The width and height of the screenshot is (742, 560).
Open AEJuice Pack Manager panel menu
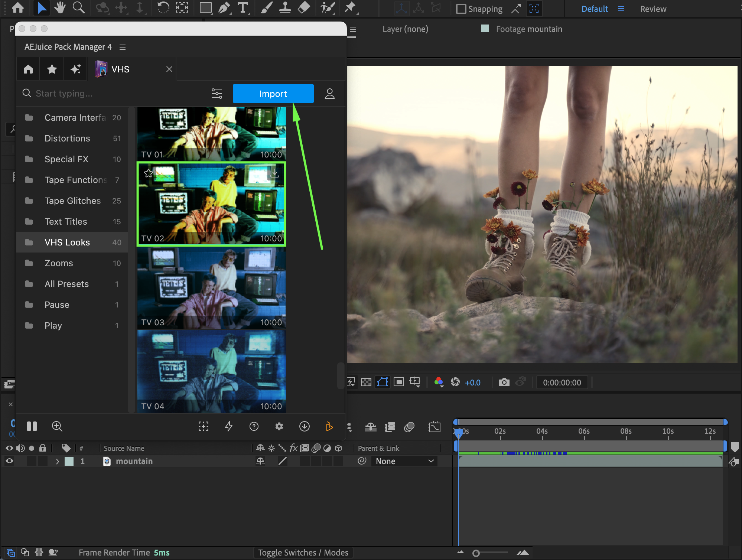pyautogui.click(x=123, y=47)
